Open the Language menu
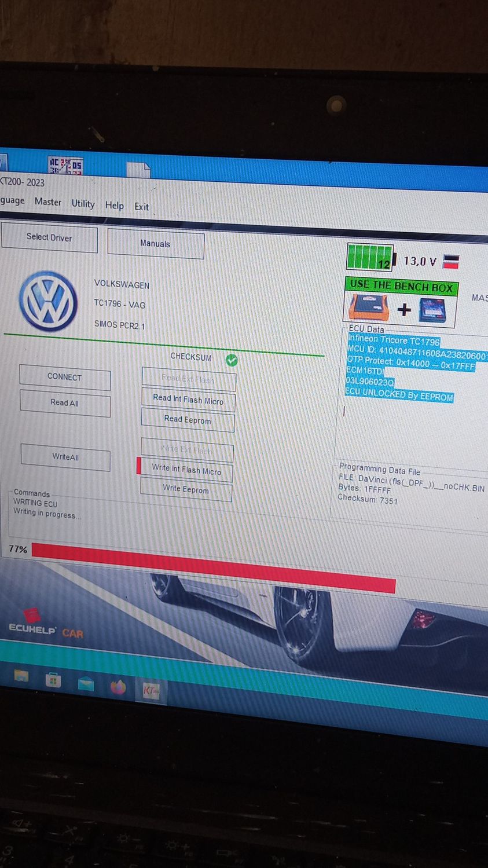The image size is (488, 868). coord(12,200)
